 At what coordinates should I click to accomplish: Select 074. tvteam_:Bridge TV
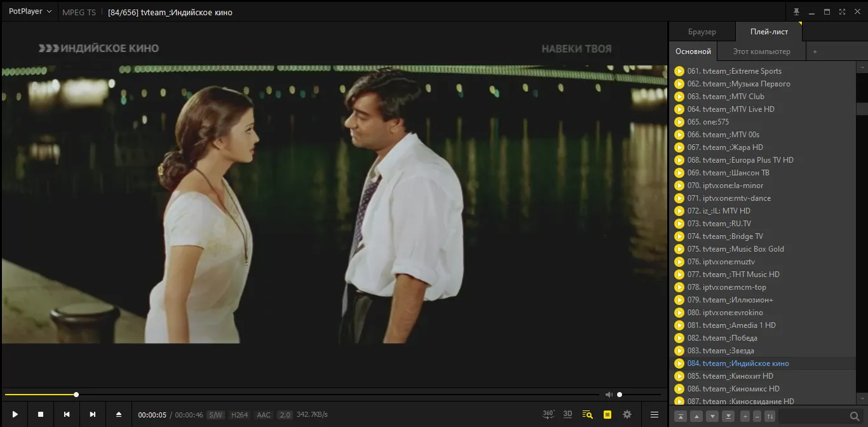click(763, 236)
